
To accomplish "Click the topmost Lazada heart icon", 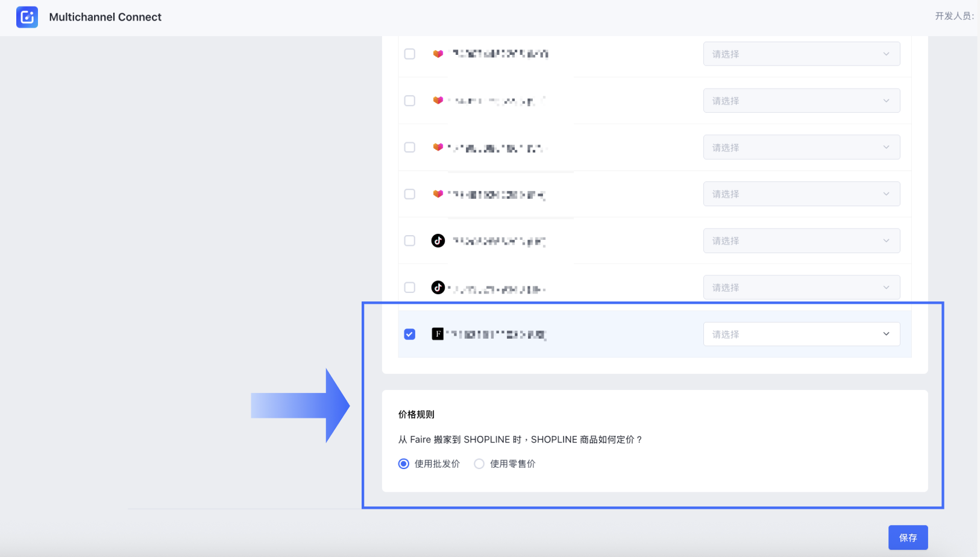I will coord(438,54).
